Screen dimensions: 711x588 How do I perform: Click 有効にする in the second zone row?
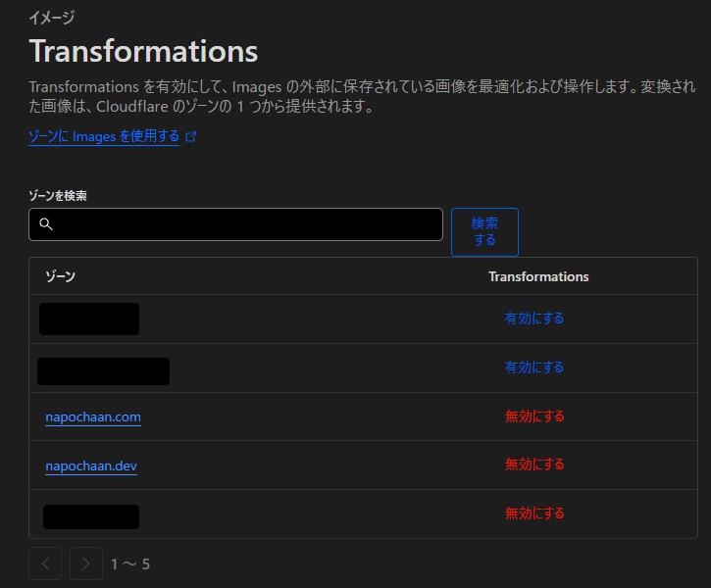534,367
